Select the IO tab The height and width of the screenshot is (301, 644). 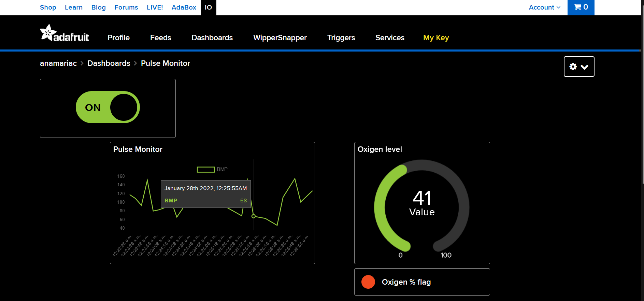(209, 8)
